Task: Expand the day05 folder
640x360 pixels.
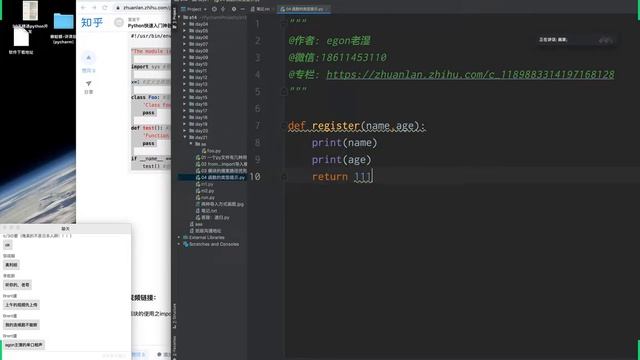Action: click(185, 31)
